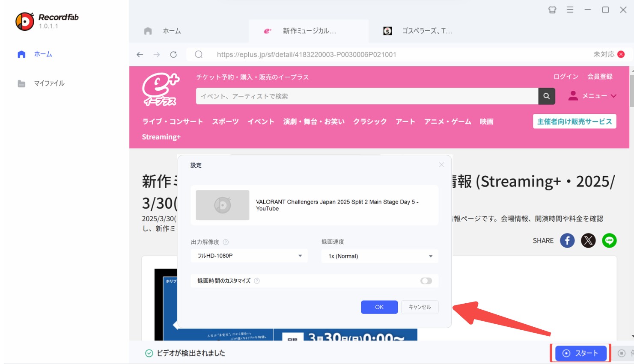Click the キャンセル button
The width and height of the screenshot is (634, 364).
[x=420, y=307]
